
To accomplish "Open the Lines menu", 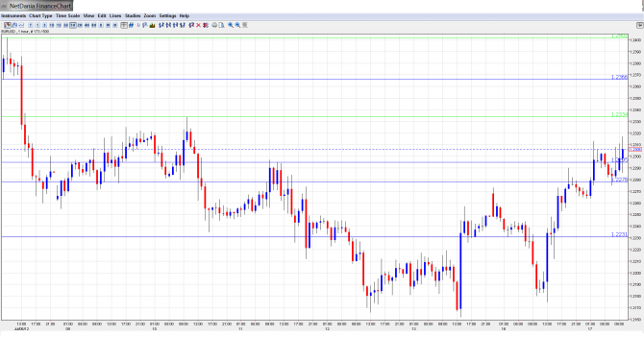I will coord(115,15).
